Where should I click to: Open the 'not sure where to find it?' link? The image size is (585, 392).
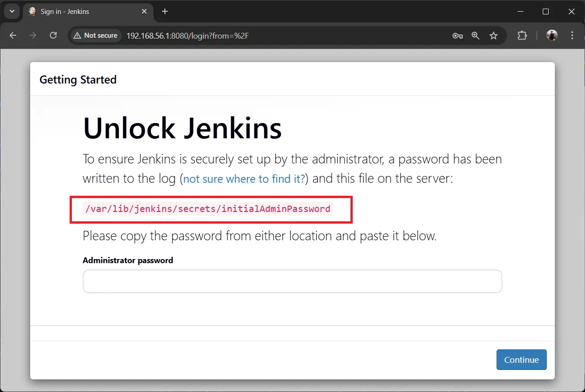(x=243, y=178)
